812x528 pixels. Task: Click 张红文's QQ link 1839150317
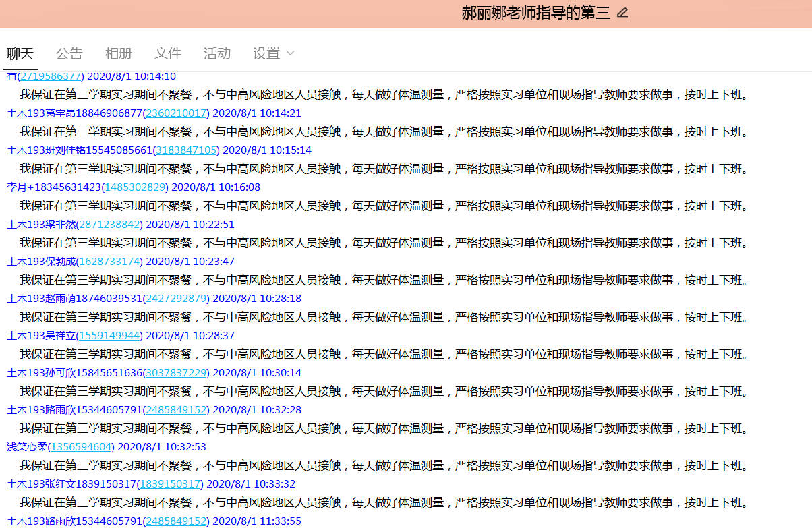(x=170, y=484)
